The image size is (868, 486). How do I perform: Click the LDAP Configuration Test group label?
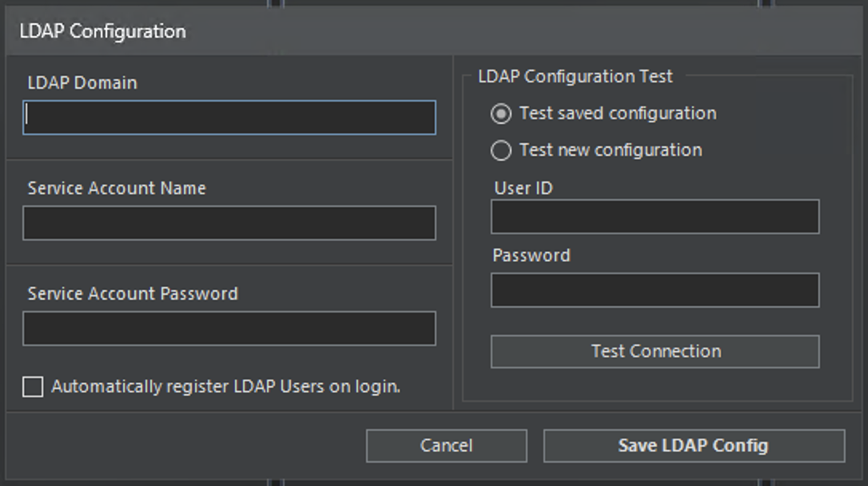[575, 77]
